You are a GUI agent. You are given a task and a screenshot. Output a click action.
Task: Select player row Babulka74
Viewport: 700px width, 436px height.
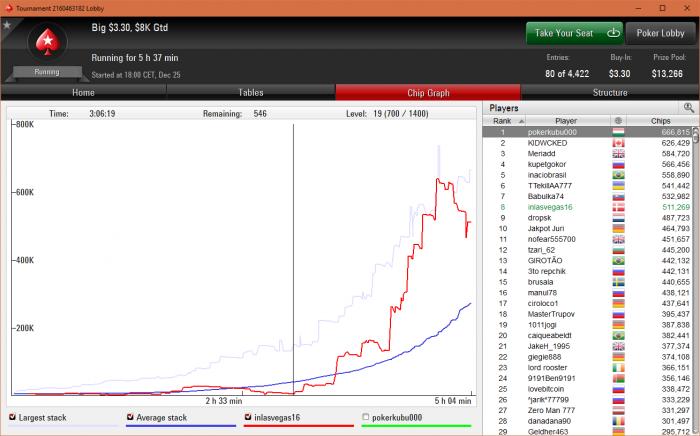(x=587, y=196)
